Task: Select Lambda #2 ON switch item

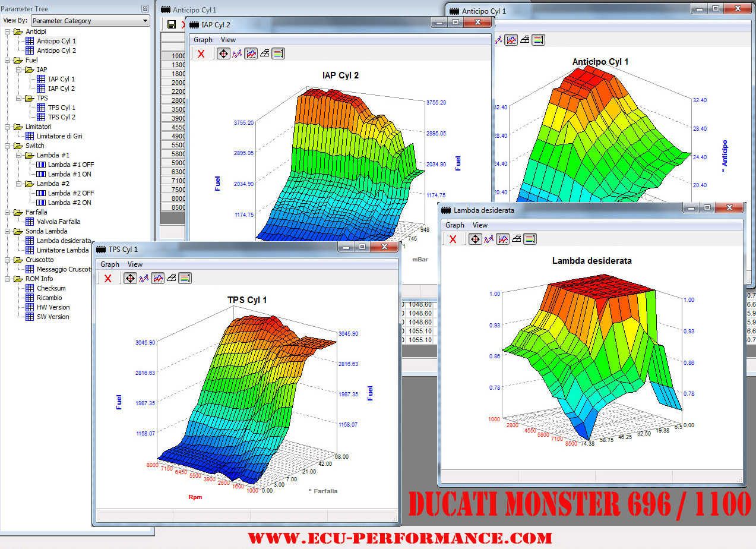Action: 69,203
